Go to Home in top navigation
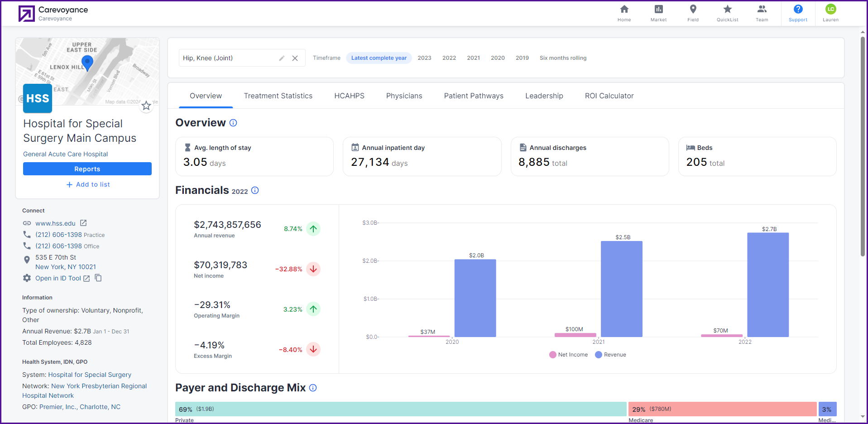868x424 pixels. pos(624,13)
